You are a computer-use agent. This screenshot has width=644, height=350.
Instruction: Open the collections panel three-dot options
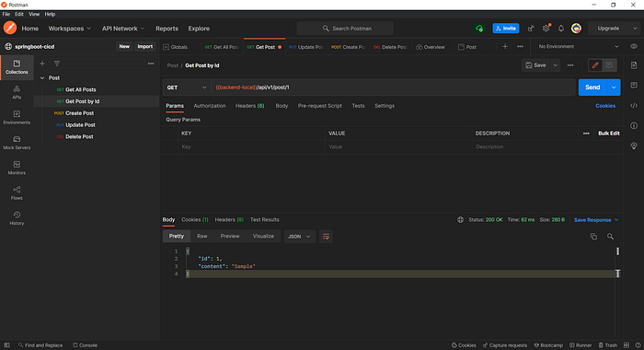tap(151, 64)
